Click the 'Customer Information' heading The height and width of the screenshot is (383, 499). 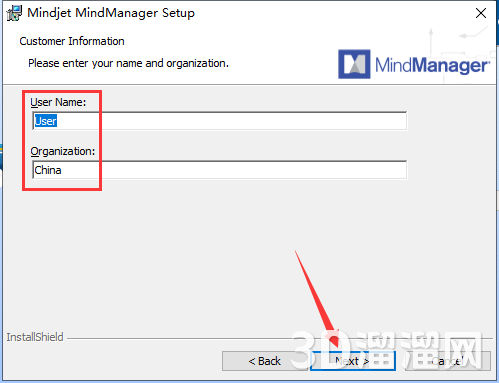[72, 41]
